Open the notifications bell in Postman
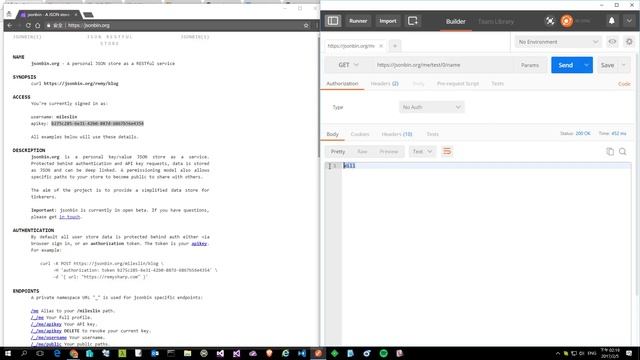The height and width of the screenshot is (360, 640). pos(611,21)
